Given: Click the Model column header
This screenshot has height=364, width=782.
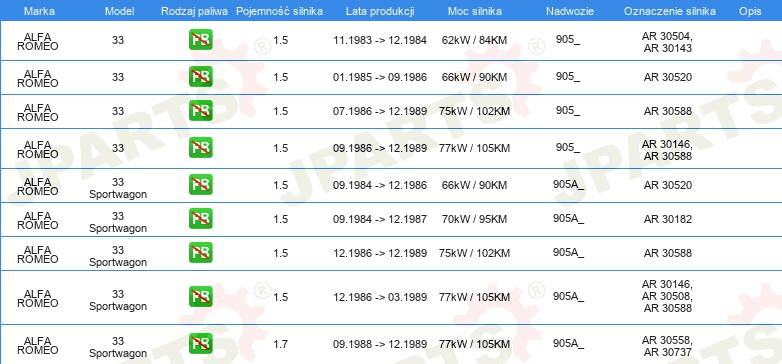Looking at the screenshot, I should click(119, 11).
